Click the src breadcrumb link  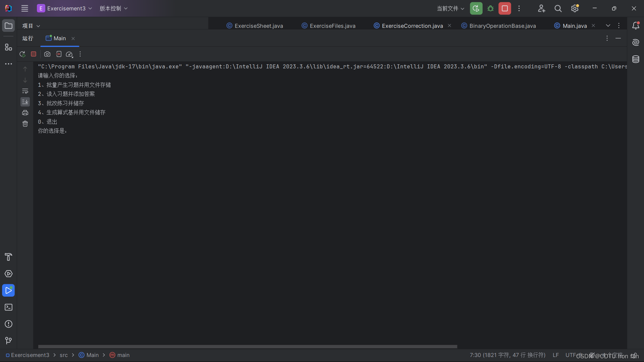(64, 355)
